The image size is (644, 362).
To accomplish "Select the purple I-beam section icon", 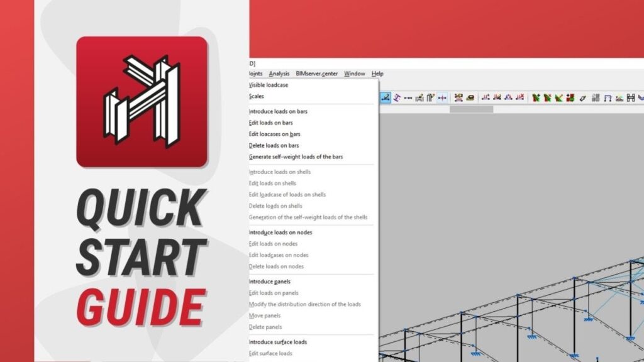I will [396, 97].
